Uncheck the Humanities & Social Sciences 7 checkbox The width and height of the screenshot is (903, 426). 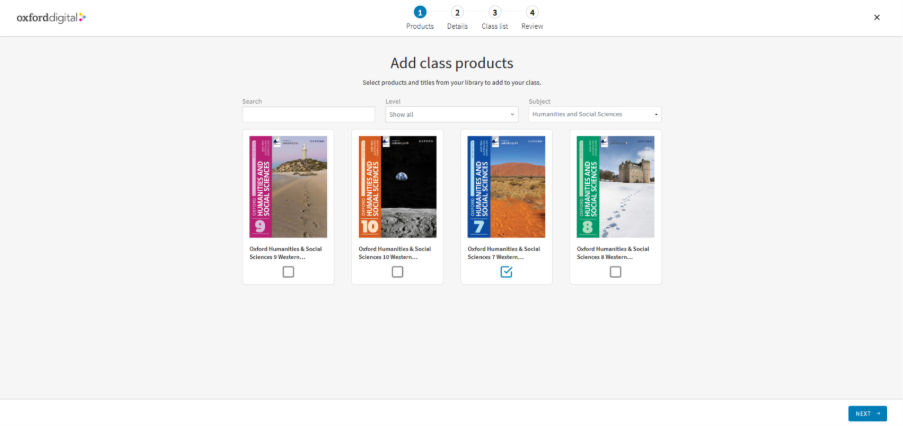pyautogui.click(x=506, y=272)
